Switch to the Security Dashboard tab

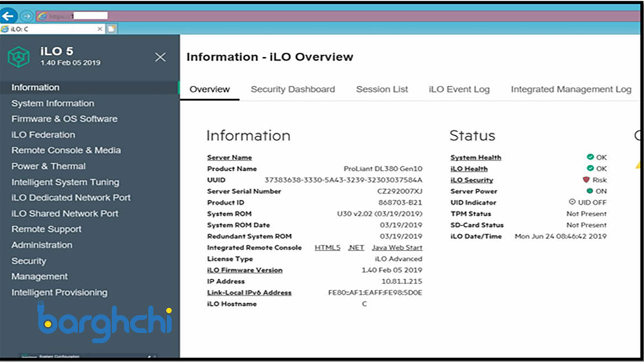pos(292,90)
